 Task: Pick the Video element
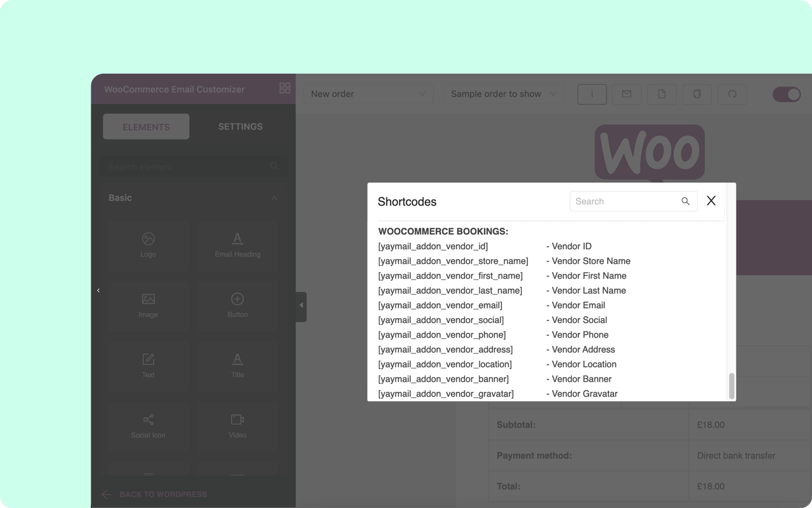tap(238, 427)
